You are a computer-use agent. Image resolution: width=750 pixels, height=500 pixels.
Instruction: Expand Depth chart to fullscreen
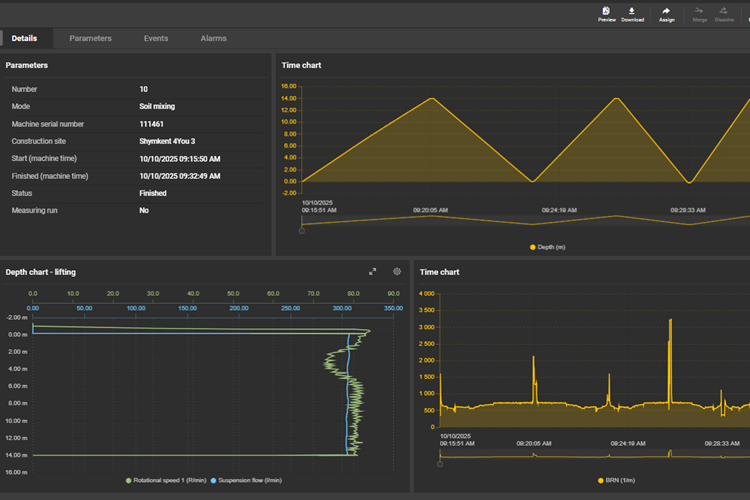pos(373,271)
